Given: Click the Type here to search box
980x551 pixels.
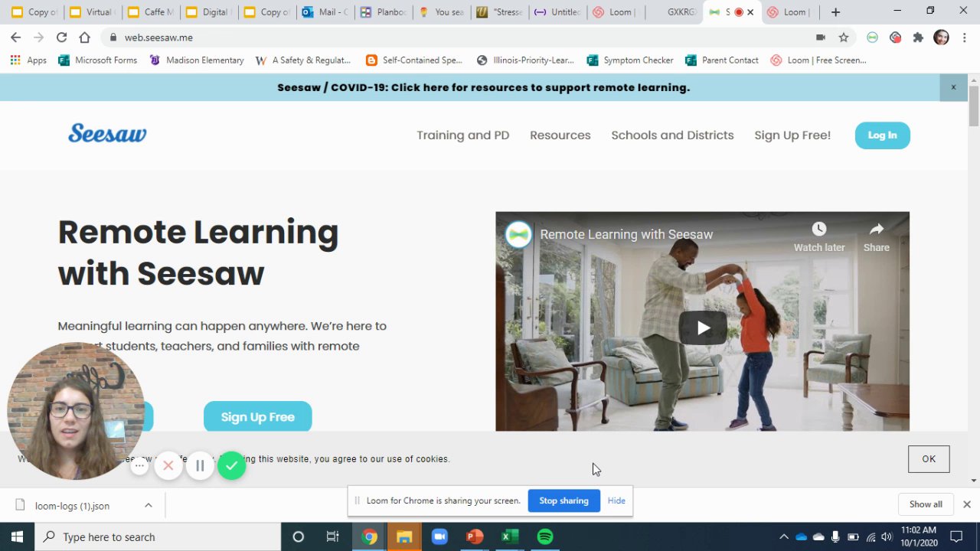Looking at the screenshot, I should click(158, 536).
